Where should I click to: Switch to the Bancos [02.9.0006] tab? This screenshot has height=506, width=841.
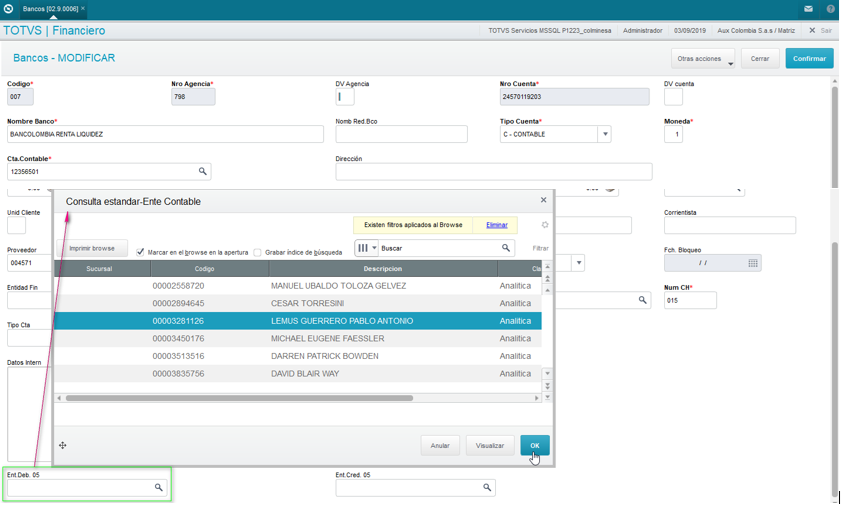pos(50,9)
